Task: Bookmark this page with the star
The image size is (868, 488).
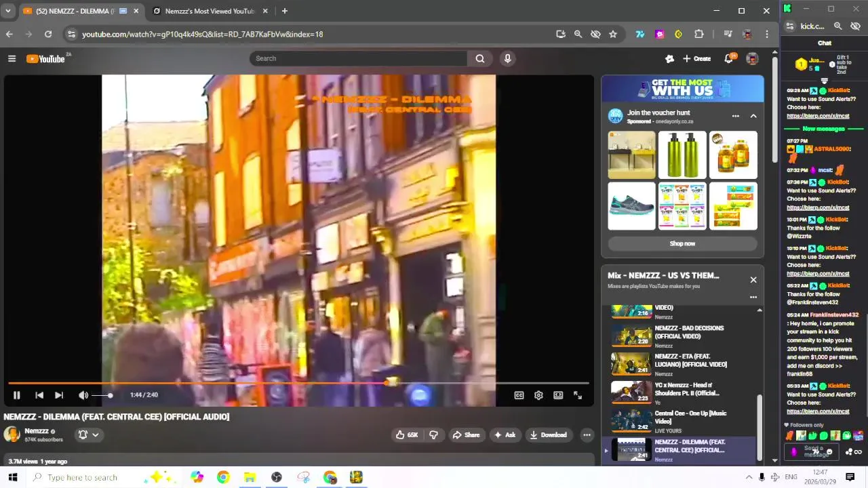Action: click(613, 34)
